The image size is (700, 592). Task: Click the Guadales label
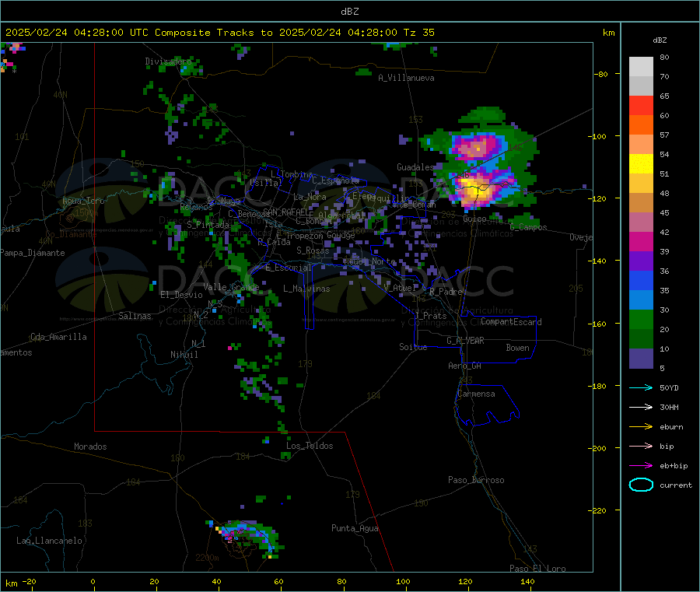(x=415, y=167)
